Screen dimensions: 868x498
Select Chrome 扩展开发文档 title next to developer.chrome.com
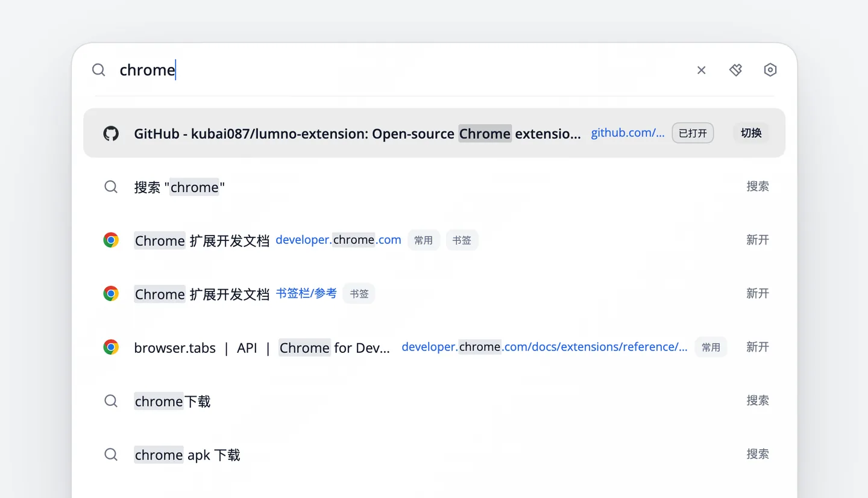point(202,241)
